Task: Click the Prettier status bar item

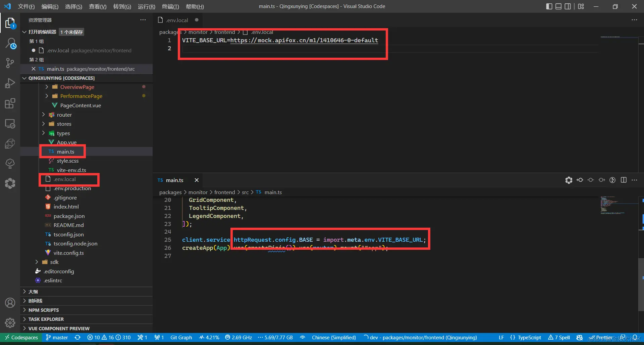Action: click(601, 337)
